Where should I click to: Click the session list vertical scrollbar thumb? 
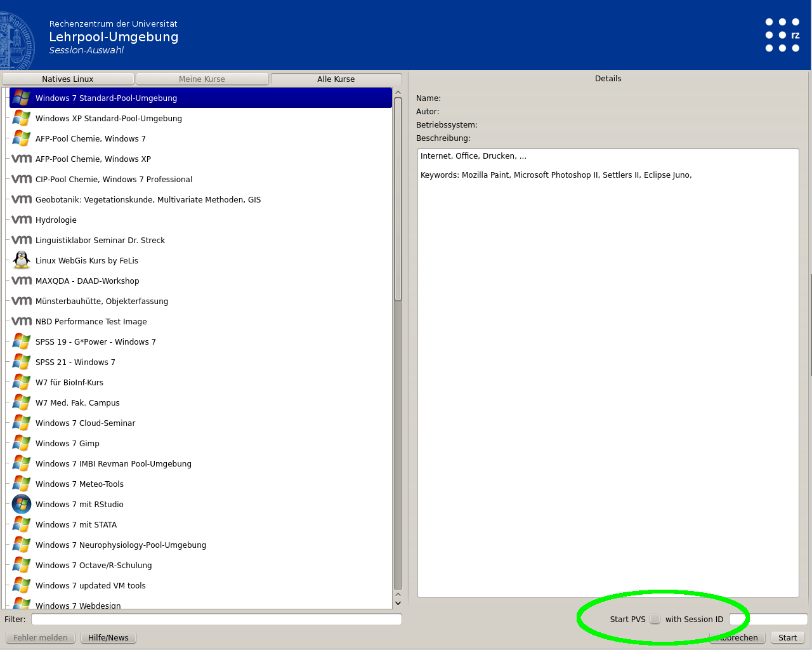tap(398, 199)
